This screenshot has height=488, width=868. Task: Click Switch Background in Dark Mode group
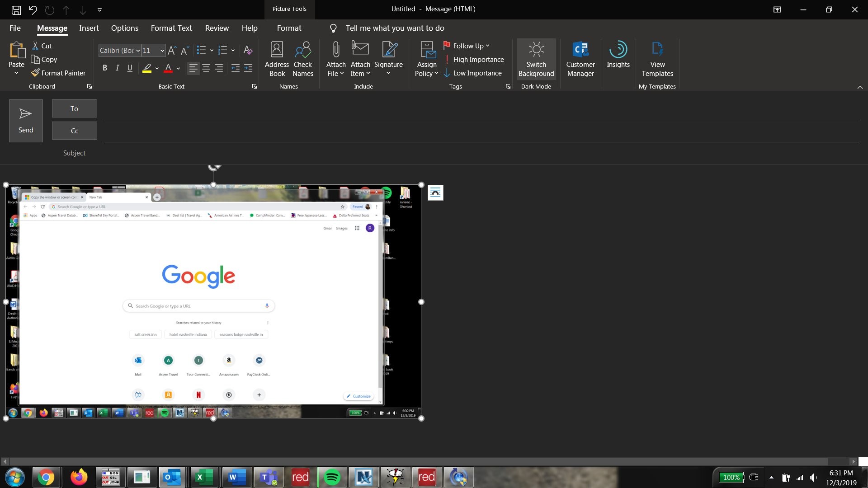click(536, 59)
